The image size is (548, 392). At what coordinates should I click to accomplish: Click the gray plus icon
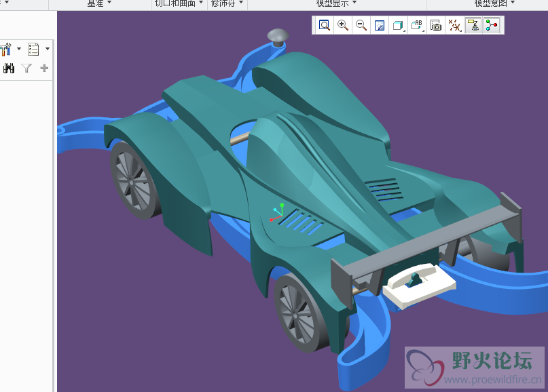(44, 68)
